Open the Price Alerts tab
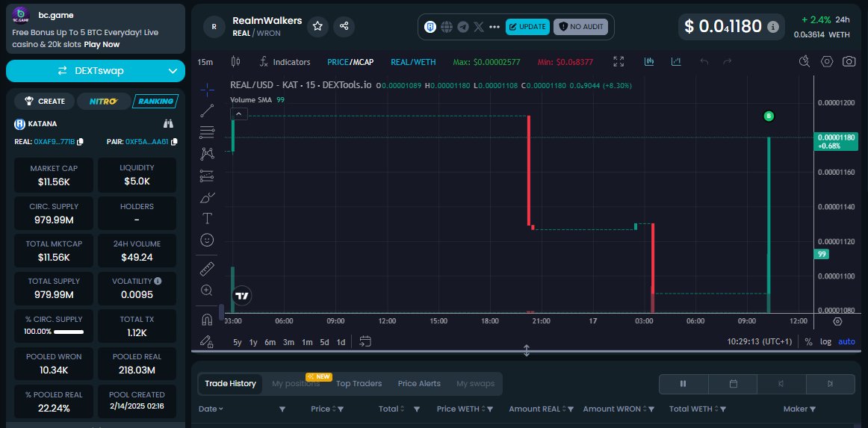 419,383
